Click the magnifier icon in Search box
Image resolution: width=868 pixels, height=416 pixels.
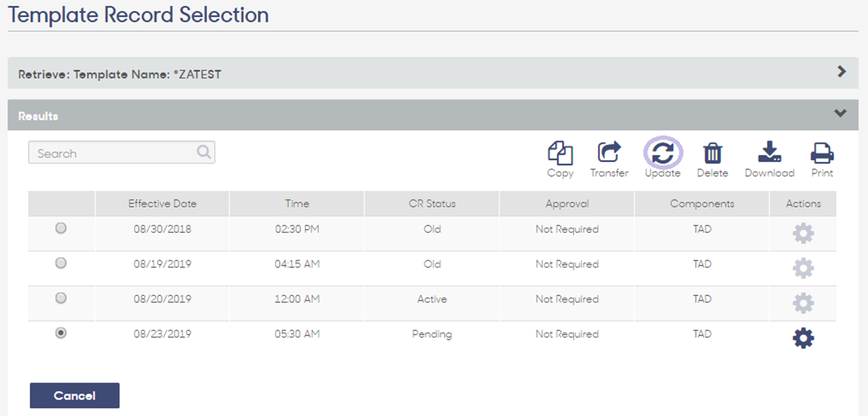204,152
